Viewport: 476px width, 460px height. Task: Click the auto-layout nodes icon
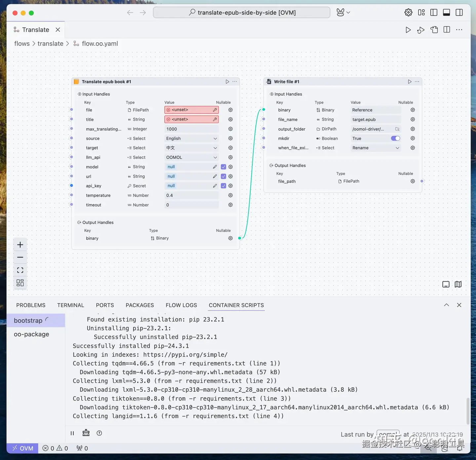pyautogui.click(x=20, y=283)
